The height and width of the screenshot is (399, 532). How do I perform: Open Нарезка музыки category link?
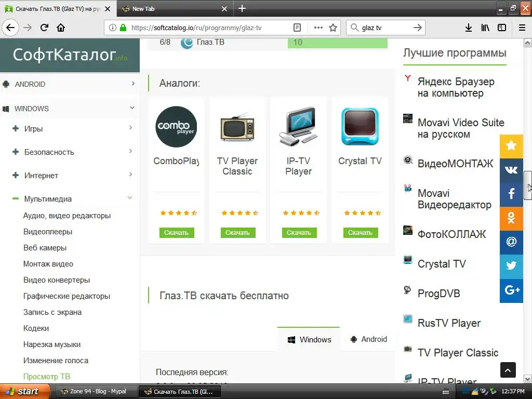[52, 344]
